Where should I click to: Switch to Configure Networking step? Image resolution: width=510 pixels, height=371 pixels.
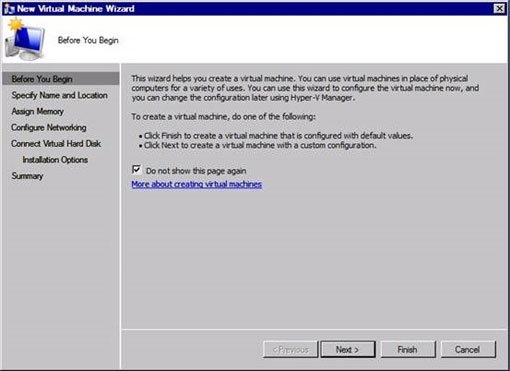pyautogui.click(x=49, y=127)
